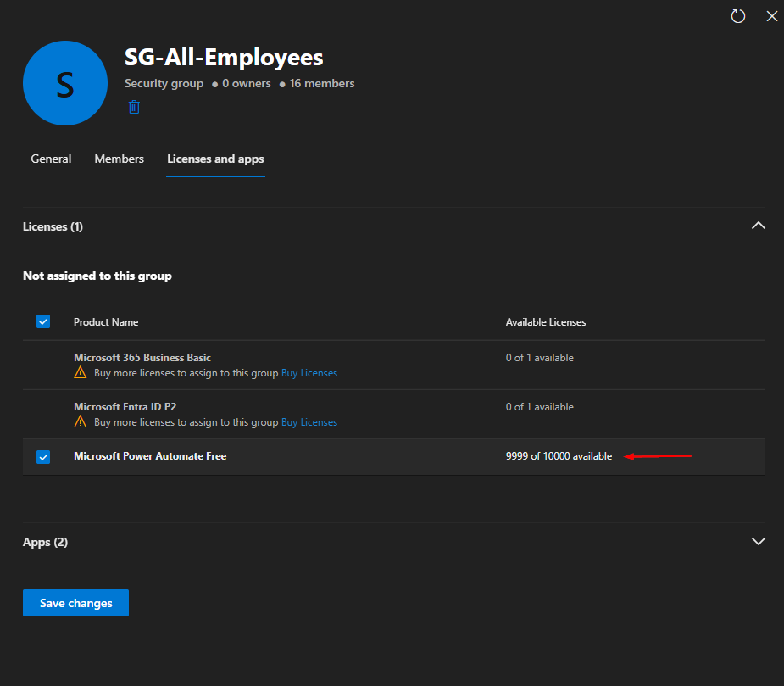Click the '16 members' text
The image size is (784, 686).
[x=322, y=84]
